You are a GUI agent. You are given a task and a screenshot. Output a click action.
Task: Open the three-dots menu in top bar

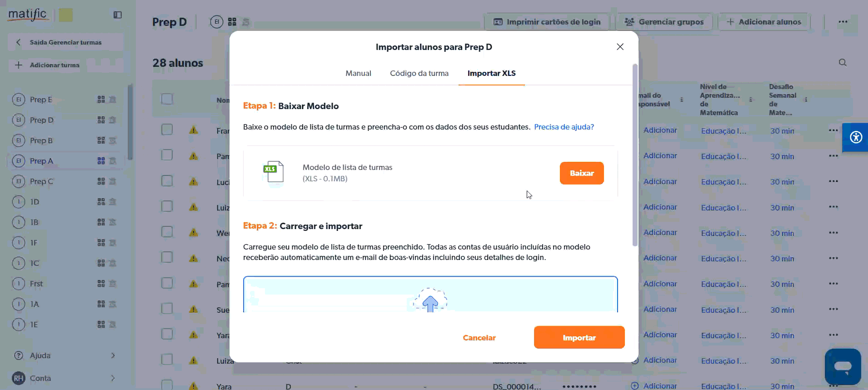843,22
